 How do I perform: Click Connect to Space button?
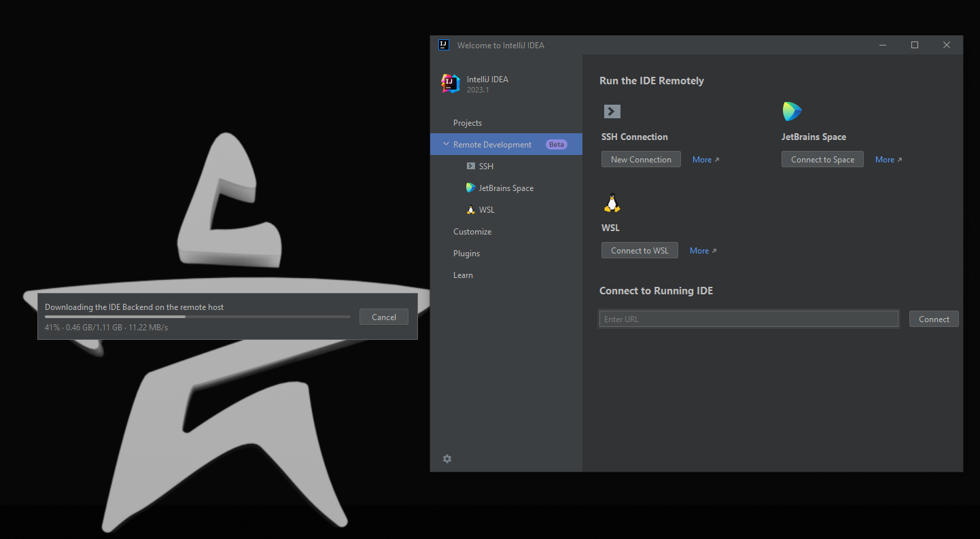click(822, 159)
